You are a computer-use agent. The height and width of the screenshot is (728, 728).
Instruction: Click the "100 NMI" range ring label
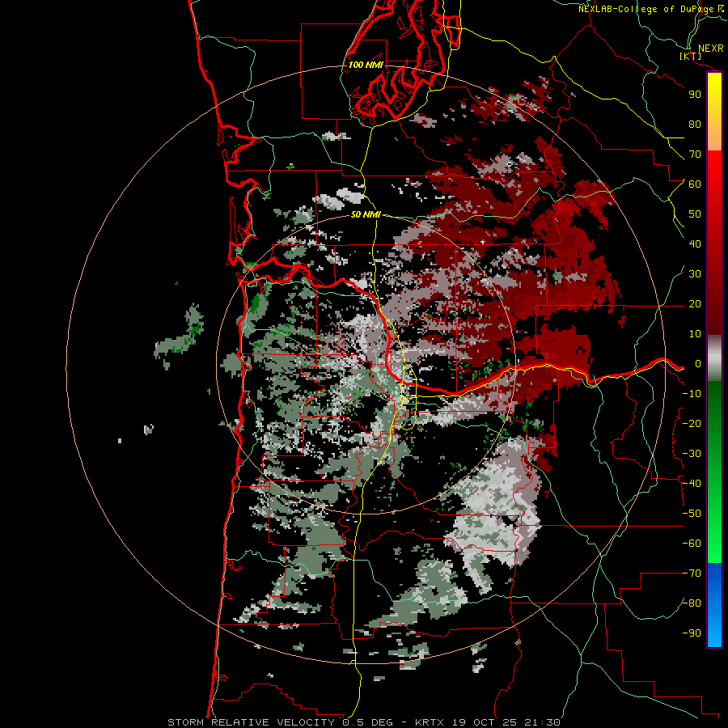click(366, 65)
